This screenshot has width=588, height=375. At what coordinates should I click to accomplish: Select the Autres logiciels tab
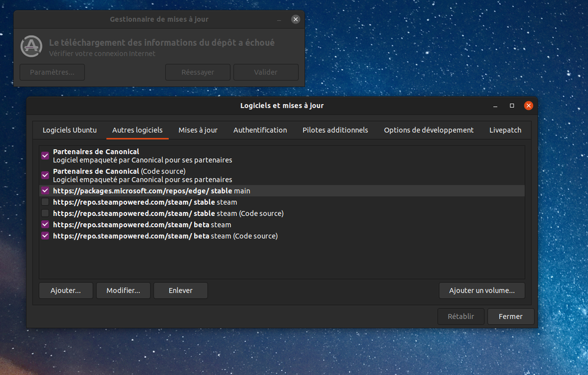(x=137, y=130)
